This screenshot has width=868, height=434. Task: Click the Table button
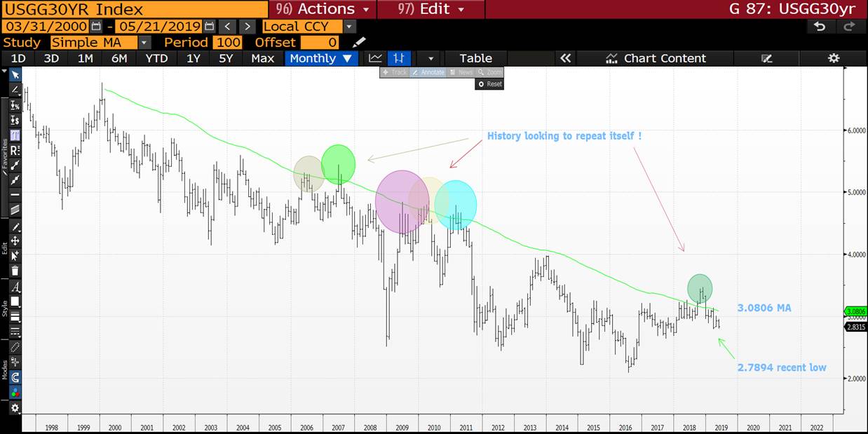pos(475,58)
